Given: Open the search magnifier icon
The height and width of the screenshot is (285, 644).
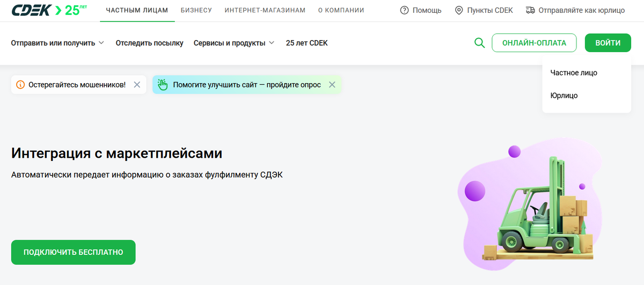Looking at the screenshot, I should [x=480, y=43].
